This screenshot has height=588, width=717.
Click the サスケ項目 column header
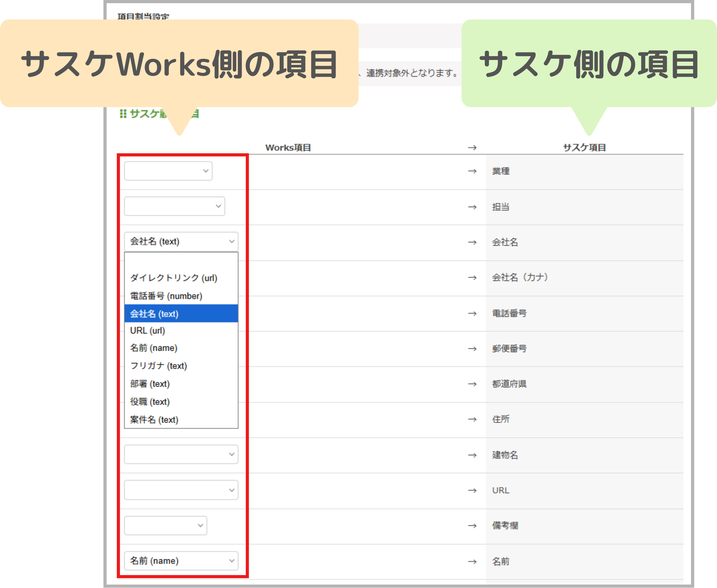pyautogui.click(x=584, y=148)
